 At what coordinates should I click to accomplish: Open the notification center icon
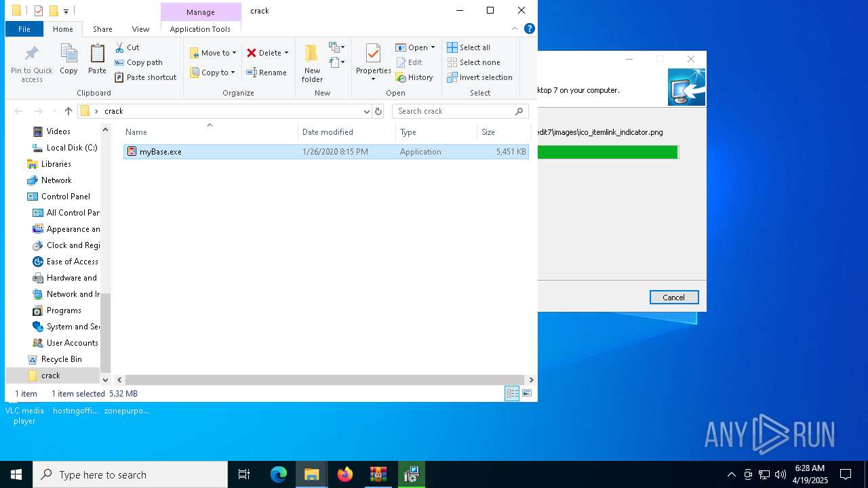pyautogui.click(x=846, y=474)
